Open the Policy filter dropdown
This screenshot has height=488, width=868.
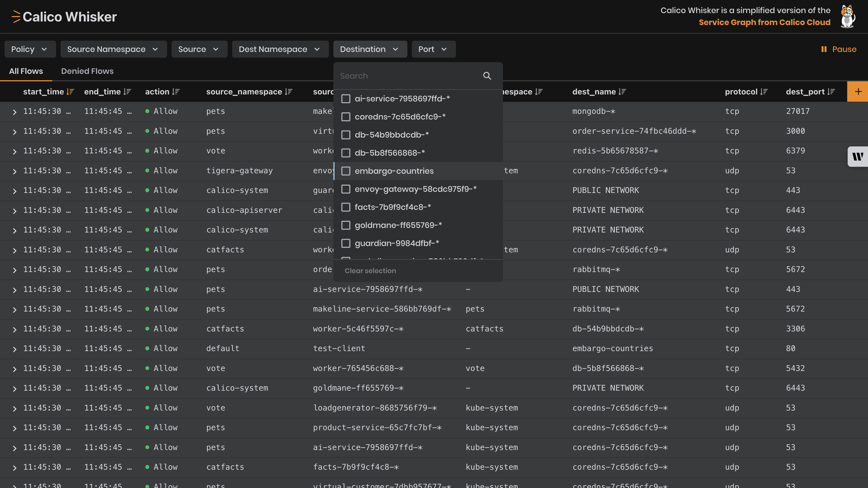pyautogui.click(x=30, y=49)
